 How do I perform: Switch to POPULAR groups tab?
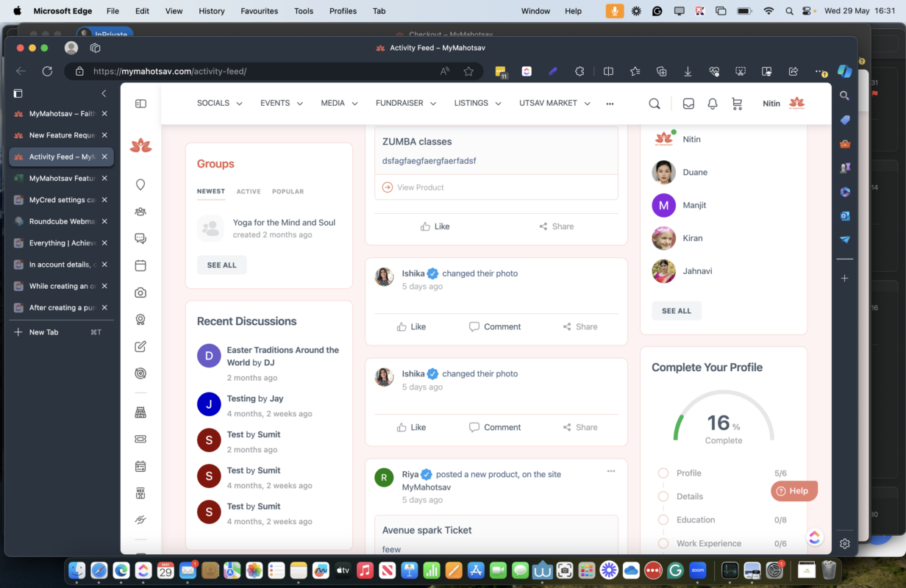288,191
